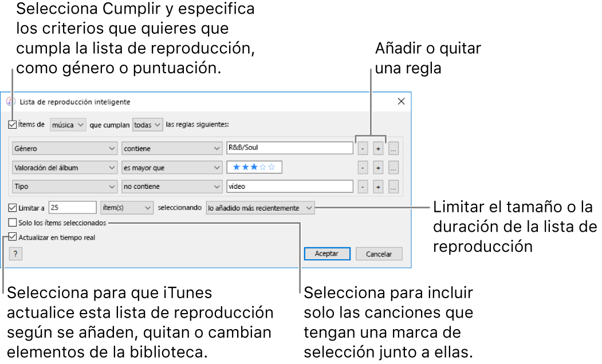
Task: Open help with the question mark button
Action: point(15,254)
